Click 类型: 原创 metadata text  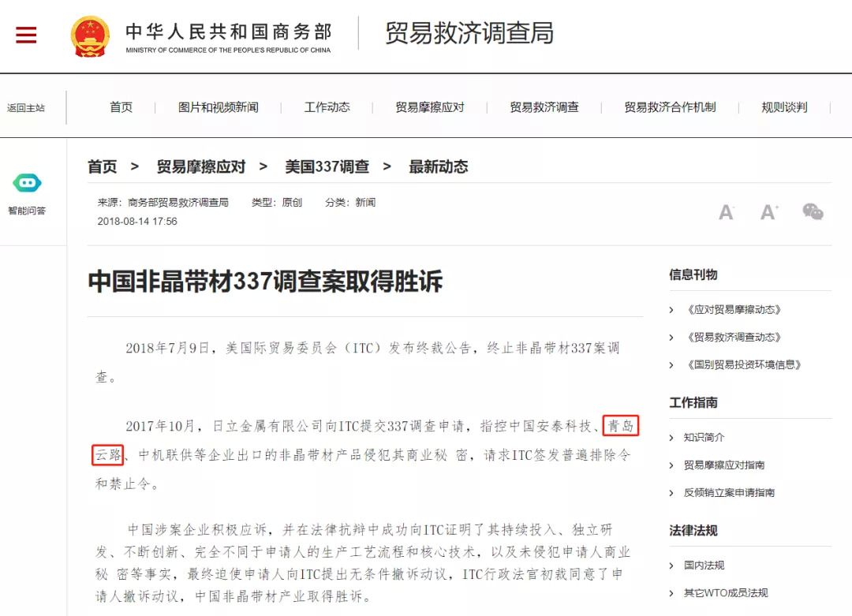pos(277,203)
